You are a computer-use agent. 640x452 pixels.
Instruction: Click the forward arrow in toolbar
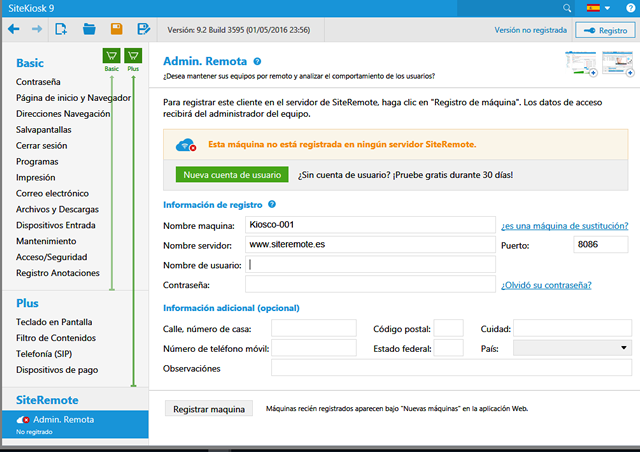pos(37,30)
